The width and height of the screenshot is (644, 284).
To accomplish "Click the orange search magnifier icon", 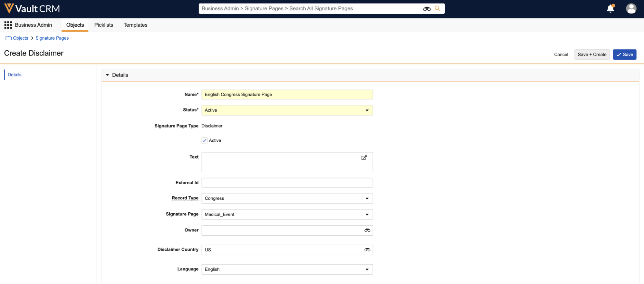I will (437, 8).
